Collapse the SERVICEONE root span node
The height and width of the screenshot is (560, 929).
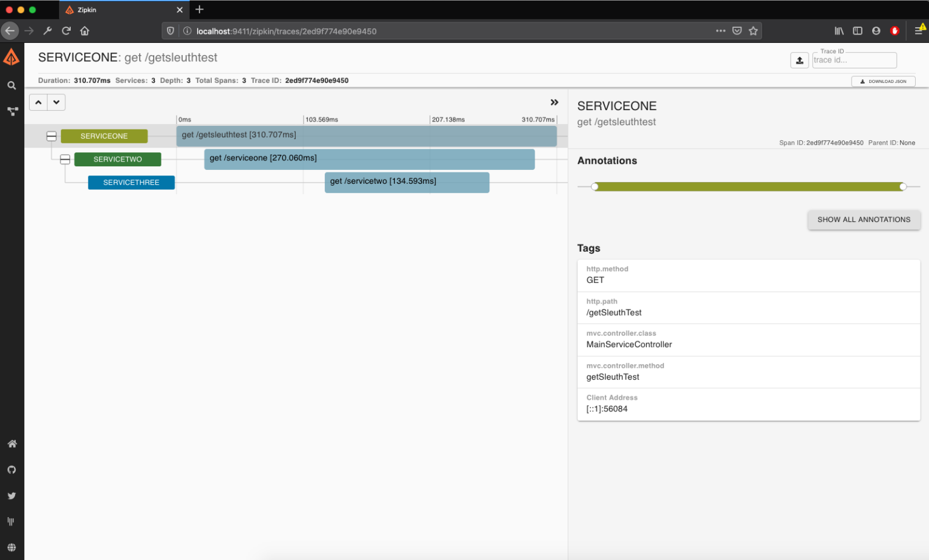[x=51, y=136]
